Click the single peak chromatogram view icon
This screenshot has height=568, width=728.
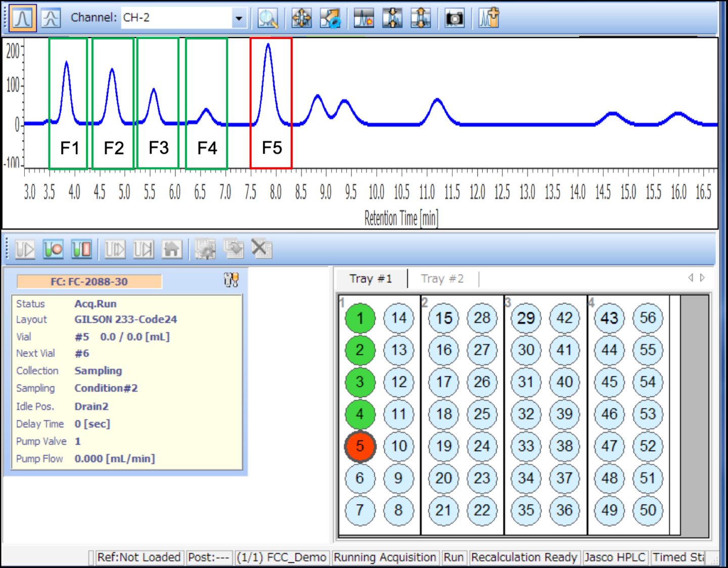[x=23, y=18]
